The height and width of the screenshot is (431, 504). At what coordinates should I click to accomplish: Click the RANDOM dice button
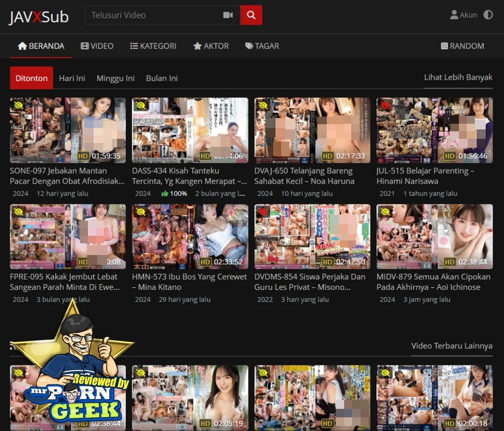462,46
